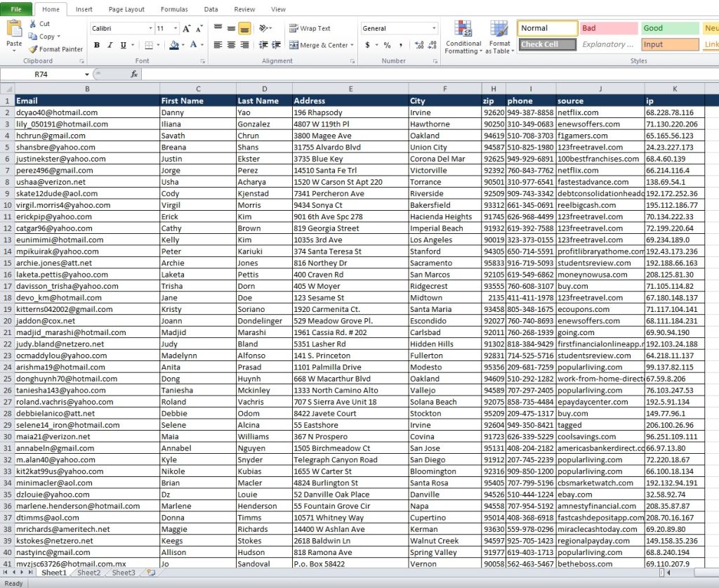Image resolution: width=719 pixels, height=588 pixels.
Task: Align text right in the cell
Action: coord(245,45)
